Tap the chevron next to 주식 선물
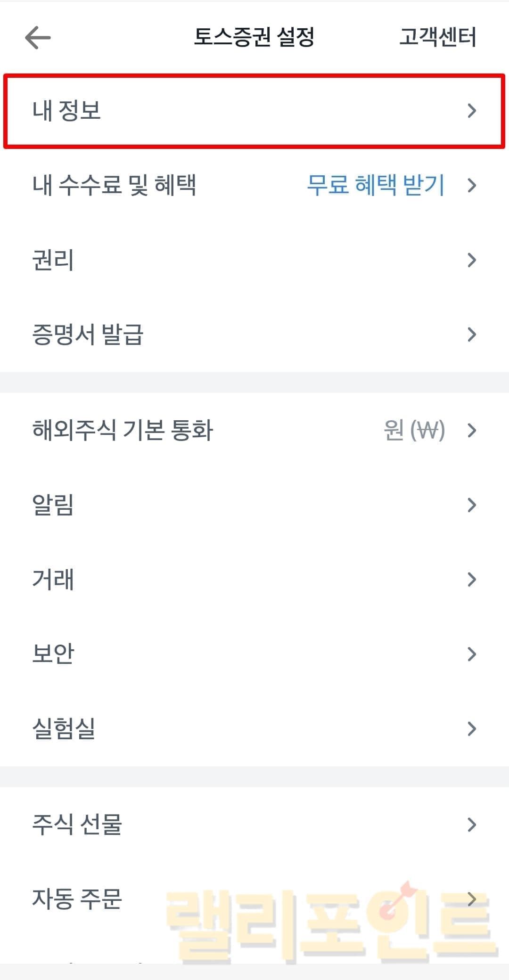This screenshot has width=509, height=980. 471,825
